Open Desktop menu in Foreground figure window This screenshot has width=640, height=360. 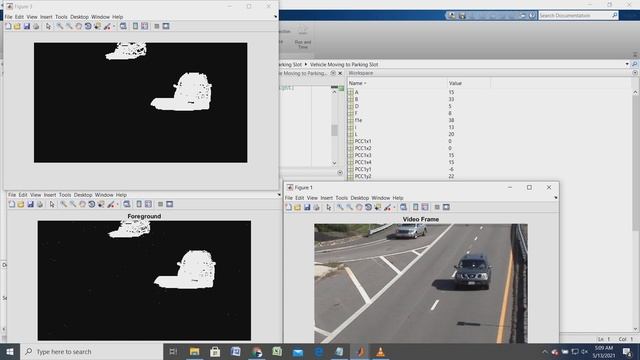pyautogui.click(x=83, y=195)
